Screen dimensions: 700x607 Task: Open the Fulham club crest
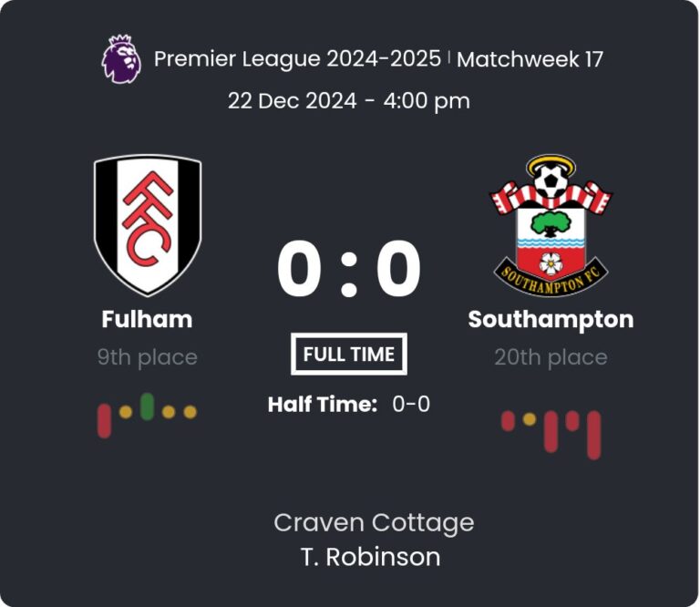148,224
